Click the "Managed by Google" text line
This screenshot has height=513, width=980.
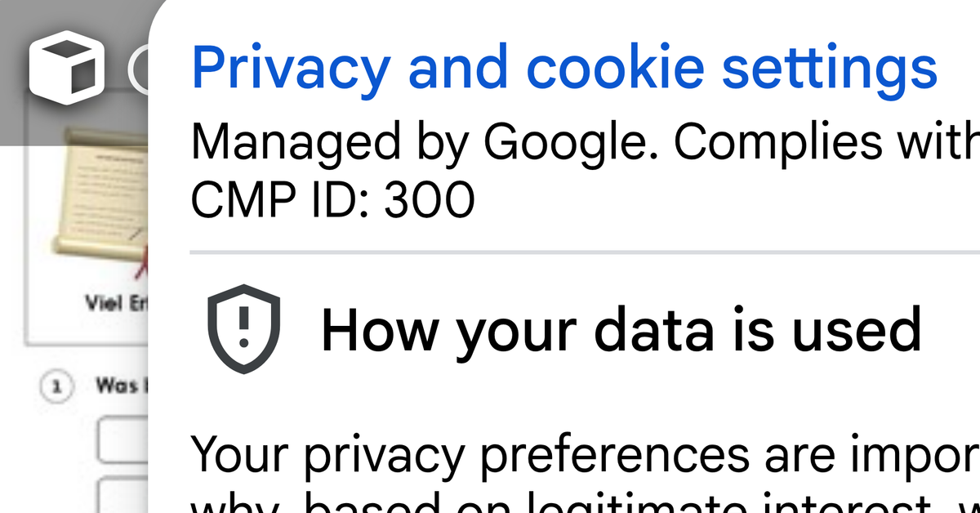pyautogui.click(x=585, y=144)
